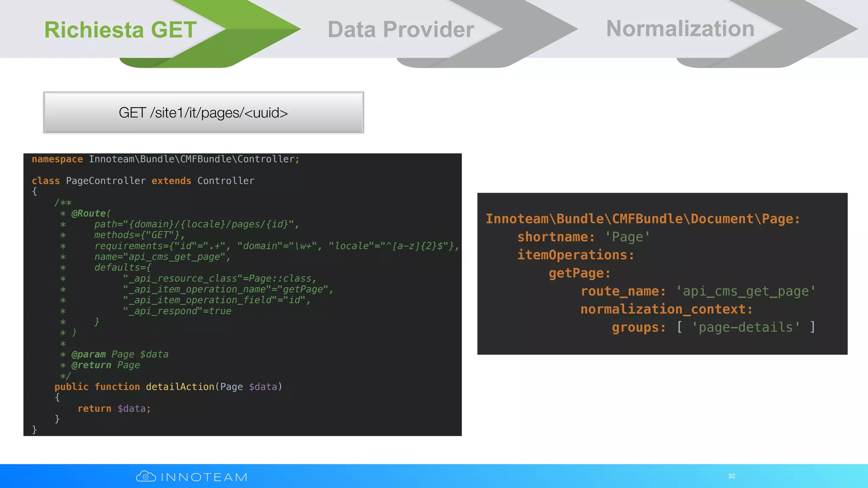Viewport: 868px width, 488px height.
Task: Click the "_api_item_operation_field"="id" line
Action: point(217,300)
